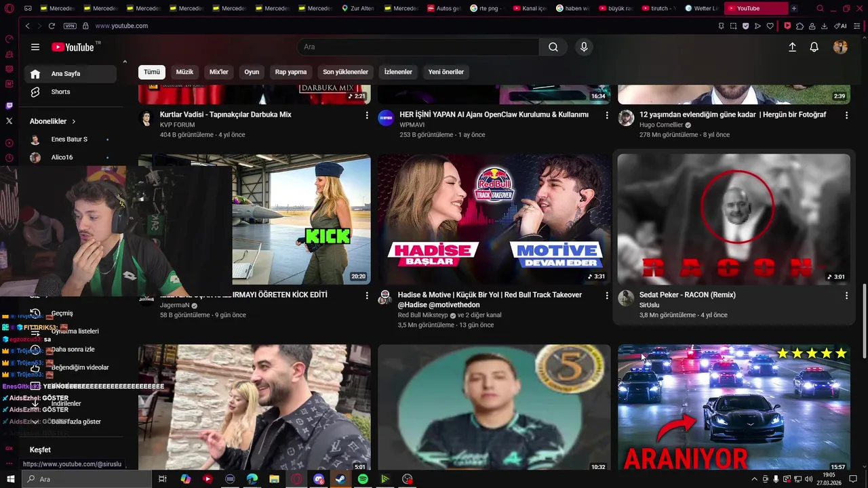The image size is (868, 488).
Task: Play the ARANIYOR police cars thumbnail
Action: click(734, 407)
